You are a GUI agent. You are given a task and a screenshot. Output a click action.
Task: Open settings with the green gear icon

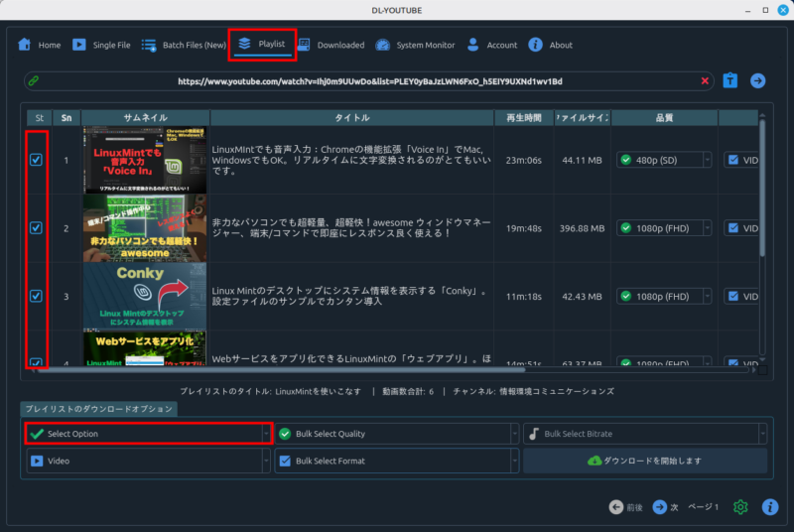coord(740,507)
